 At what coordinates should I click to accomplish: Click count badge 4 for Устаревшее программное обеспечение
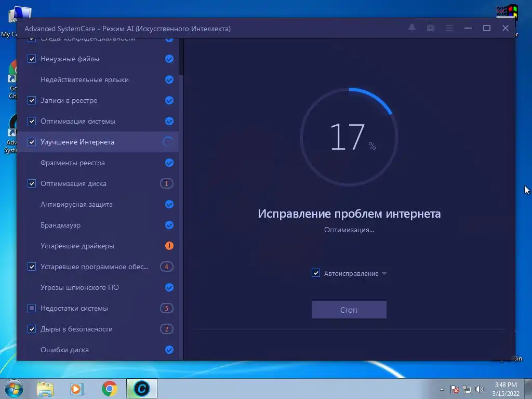click(x=167, y=267)
